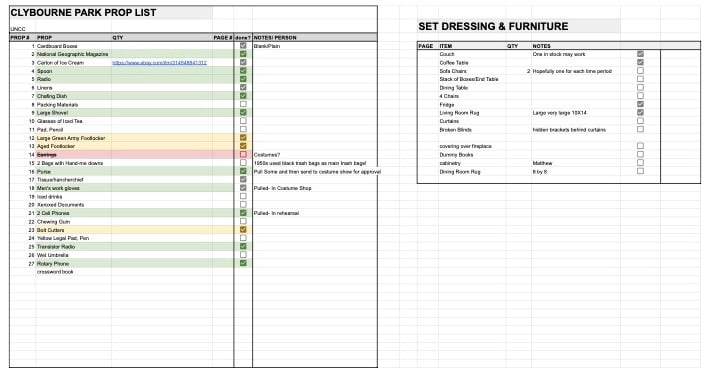The image size is (713, 376).
Task: Select the SET DRESSING & FURNITURE heading cell
Action: pyautogui.click(x=493, y=26)
